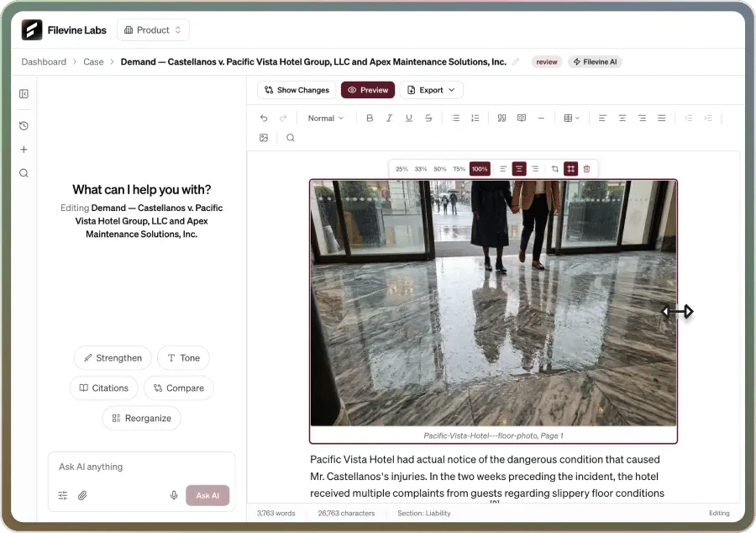The width and height of the screenshot is (756, 533).
Task: Undo the last edit
Action: [x=264, y=119]
